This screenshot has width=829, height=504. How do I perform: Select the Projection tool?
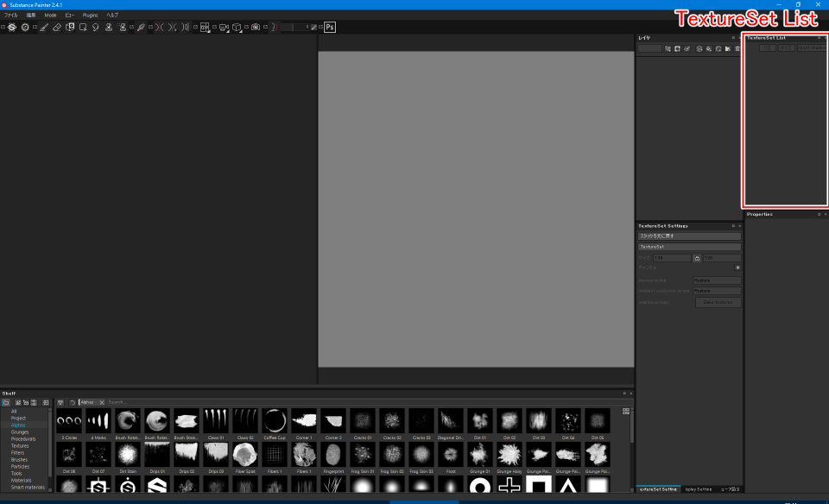click(70, 27)
